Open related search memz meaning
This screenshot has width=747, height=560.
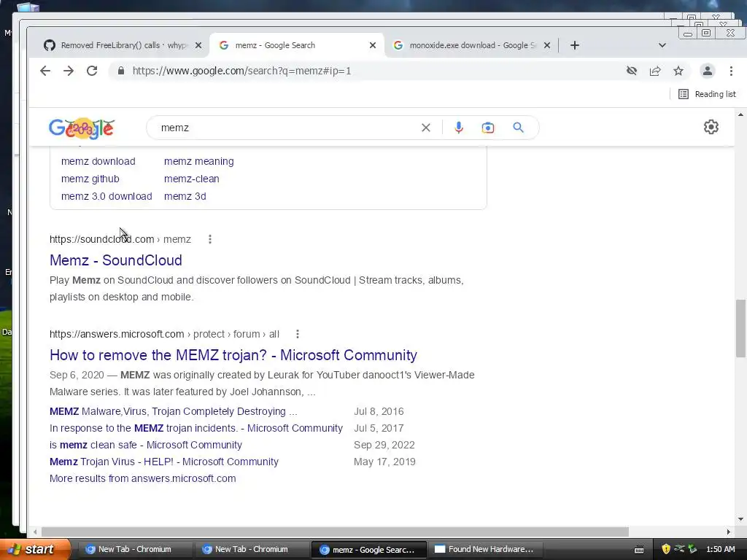tap(199, 161)
